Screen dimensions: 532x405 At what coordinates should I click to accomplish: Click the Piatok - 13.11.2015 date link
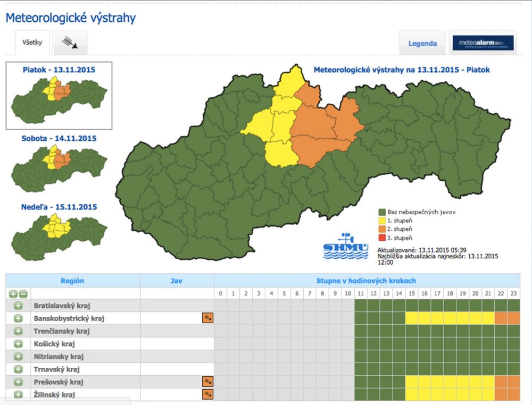pos(59,70)
